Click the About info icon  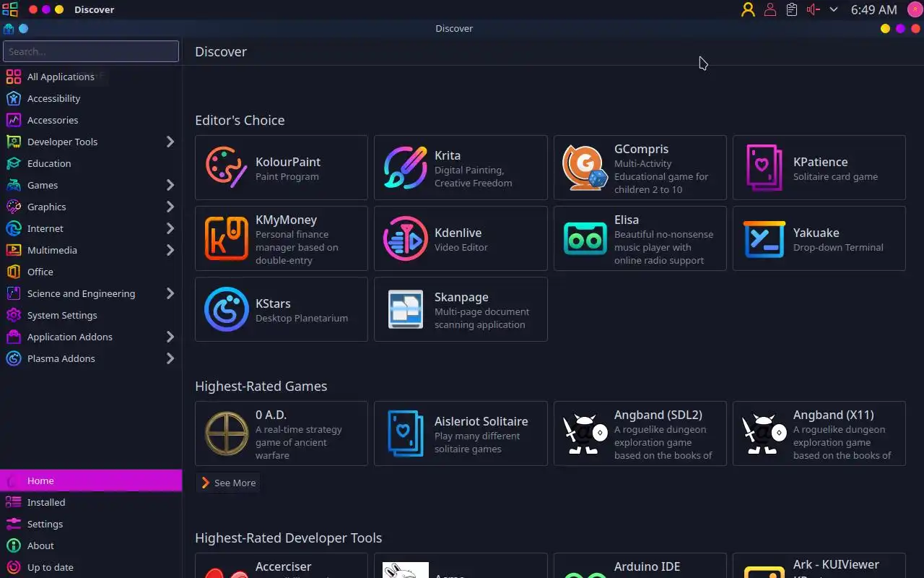tap(13, 545)
